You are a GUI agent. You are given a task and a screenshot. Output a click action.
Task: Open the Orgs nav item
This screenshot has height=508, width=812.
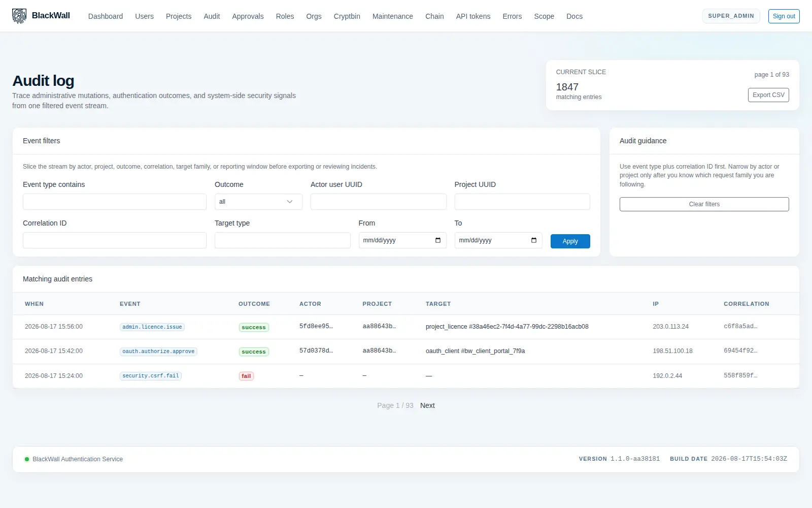pos(314,16)
